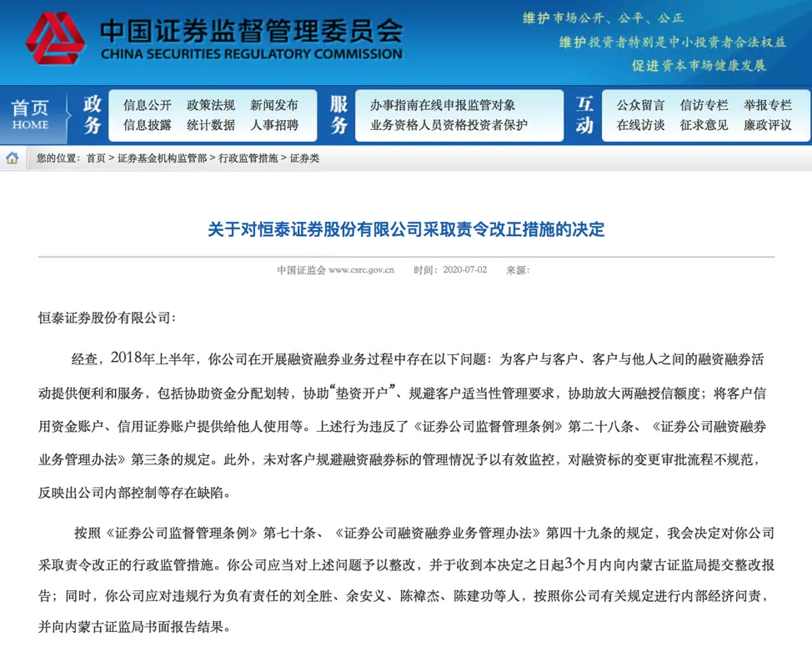
Task: Click the body text 反映出公司内部控制等存在缺陷
Action: coord(132,493)
